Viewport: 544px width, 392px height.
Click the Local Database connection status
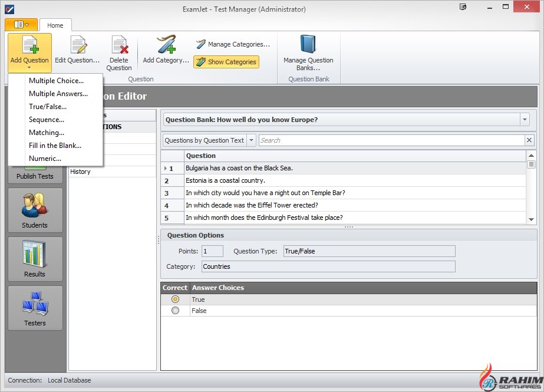click(70, 380)
